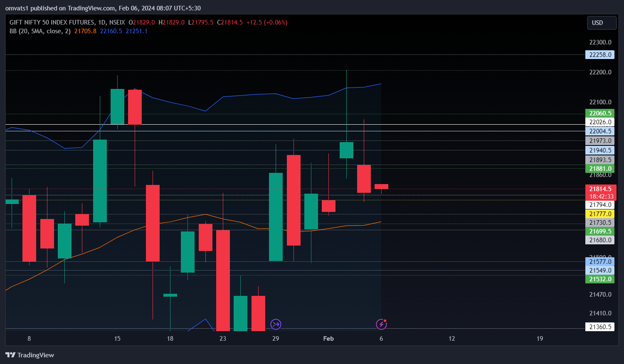This screenshot has height=364, width=624.
Task: Click the latest small red candle at Feb 6
Action: pos(381,187)
